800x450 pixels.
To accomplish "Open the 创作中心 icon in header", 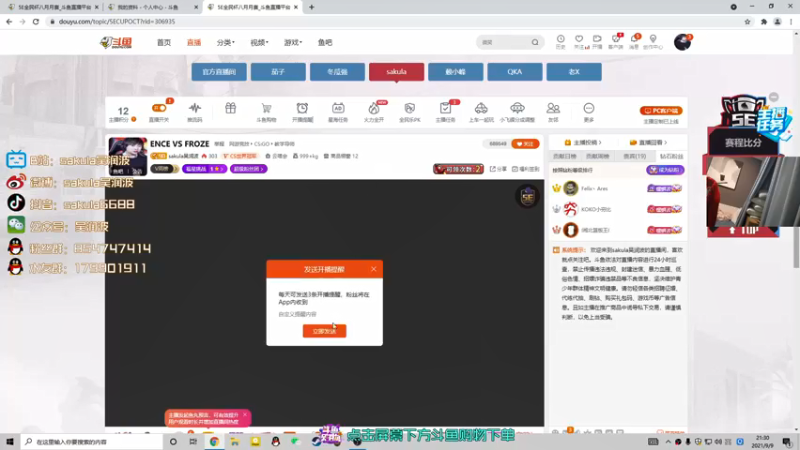I will point(653,39).
